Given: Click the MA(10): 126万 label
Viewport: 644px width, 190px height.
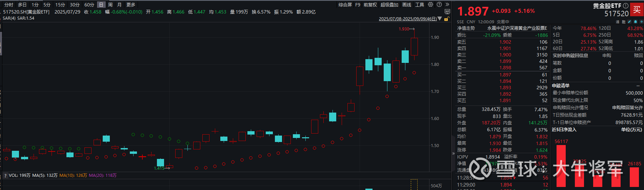Looking at the screenshot, I should (73, 175).
